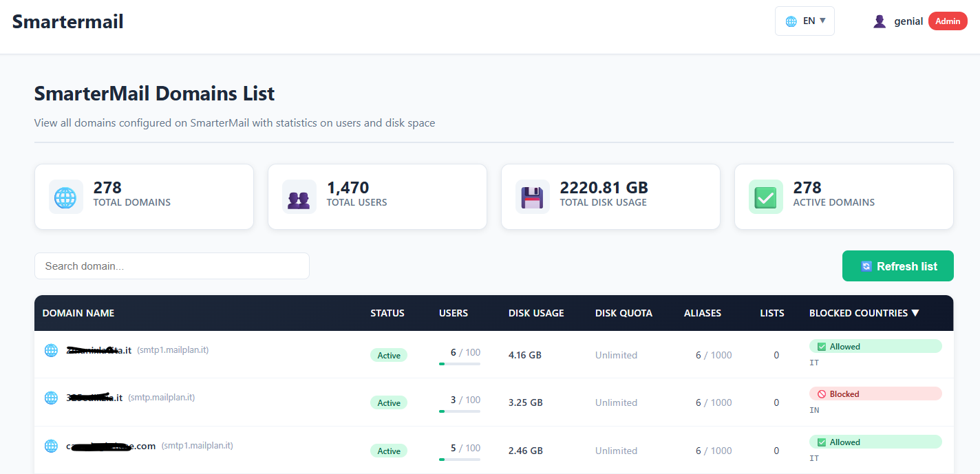Click the Disk Usage column header
The height and width of the screenshot is (474, 980).
(536, 313)
